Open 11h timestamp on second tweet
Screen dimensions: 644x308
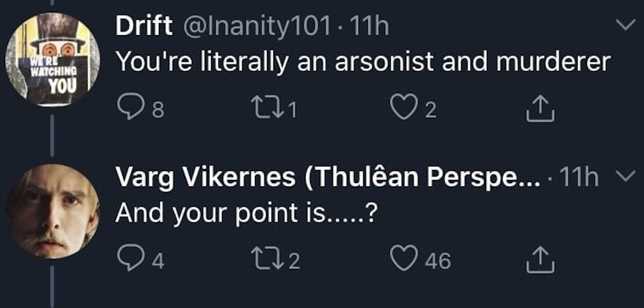pos(579,177)
